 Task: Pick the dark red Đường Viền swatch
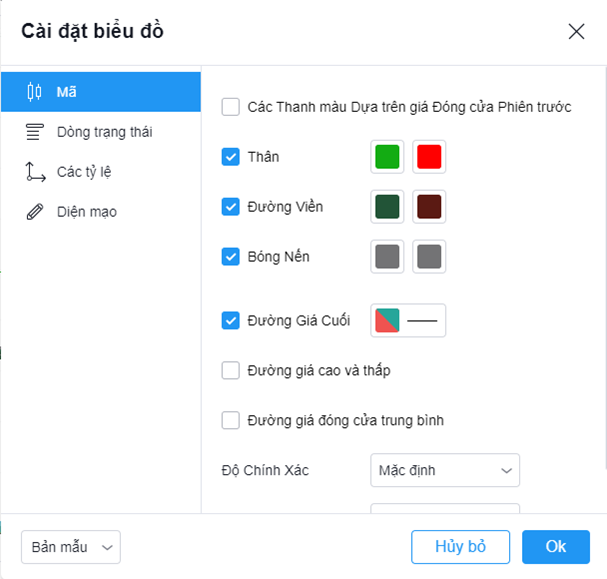click(x=429, y=207)
